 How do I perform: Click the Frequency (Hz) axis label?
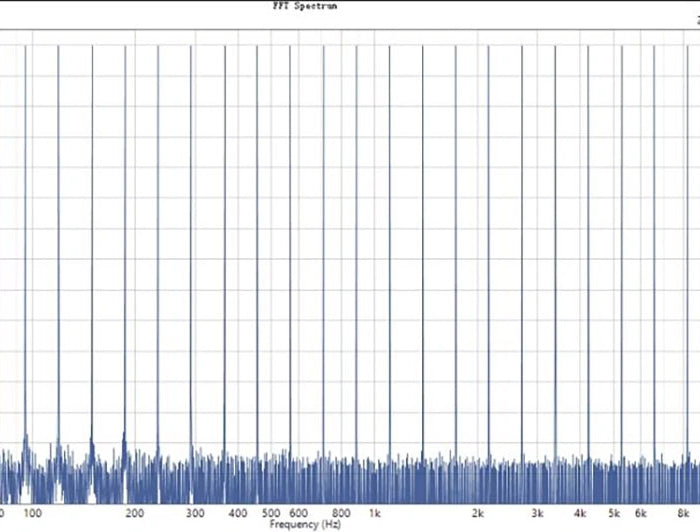(305, 524)
